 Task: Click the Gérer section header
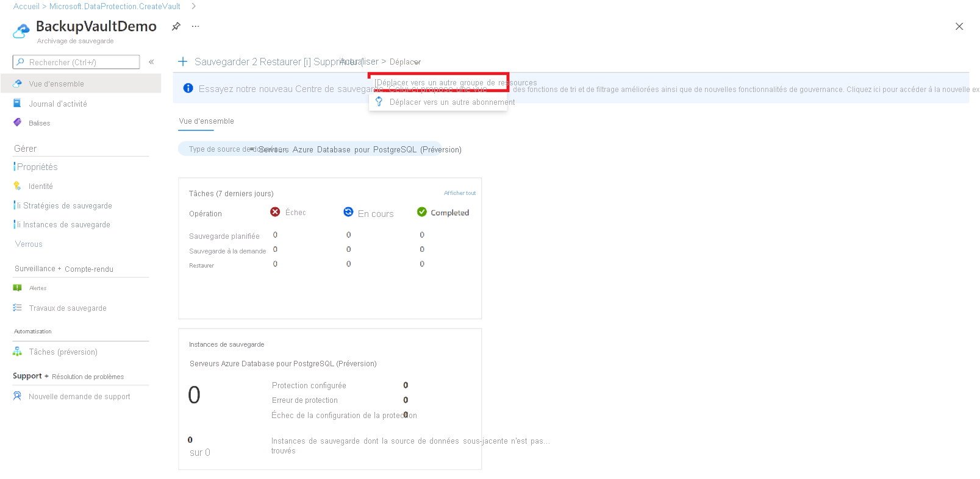pyautogui.click(x=26, y=149)
